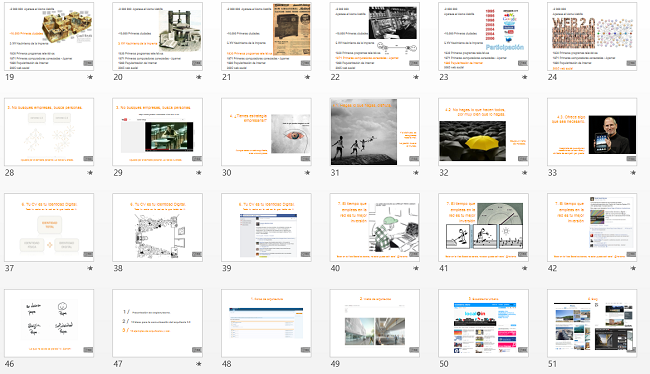Screen dimensions: 650x374
Task: Open the Web 2.0 slide thumbnail 24
Action: (x=592, y=36)
